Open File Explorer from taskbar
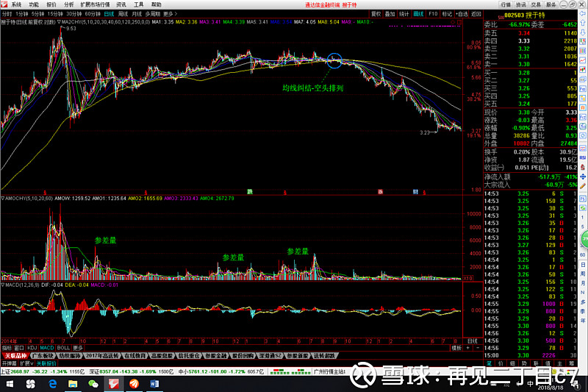Screen dimensions: 588x392 (x=73, y=384)
